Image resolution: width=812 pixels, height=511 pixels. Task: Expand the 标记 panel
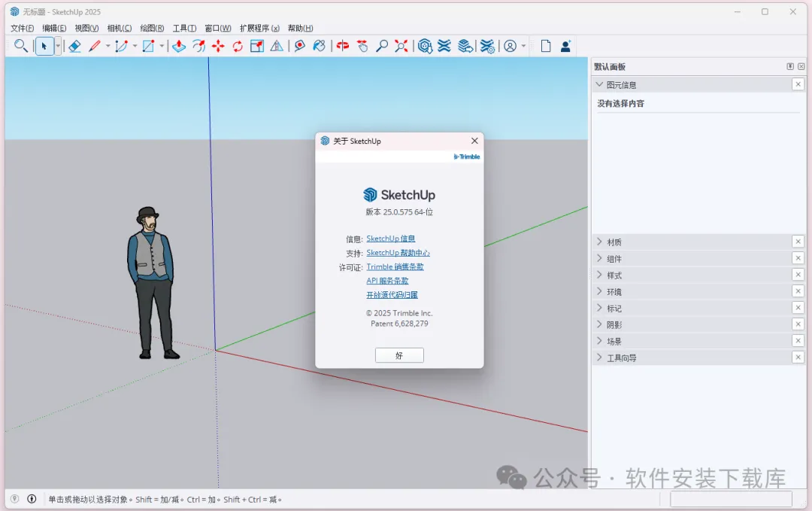click(x=599, y=308)
